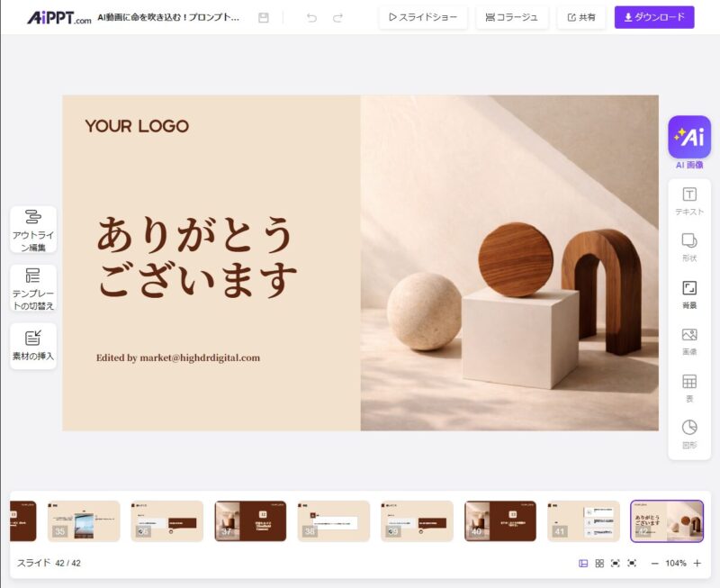This screenshot has height=588, width=720.
Task: Select the Text tool in sidebar
Action: 689,200
